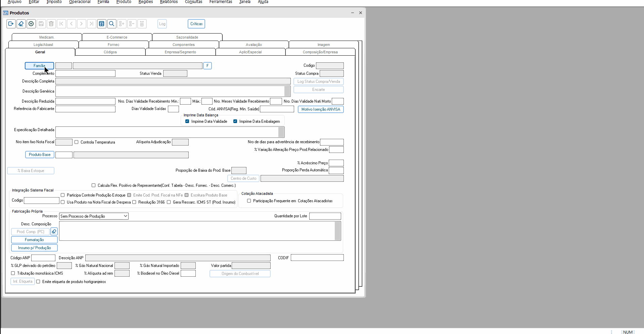Screen dimensions: 644x334
Task: Open the Consultas menu
Action: pyautogui.click(x=193, y=2)
